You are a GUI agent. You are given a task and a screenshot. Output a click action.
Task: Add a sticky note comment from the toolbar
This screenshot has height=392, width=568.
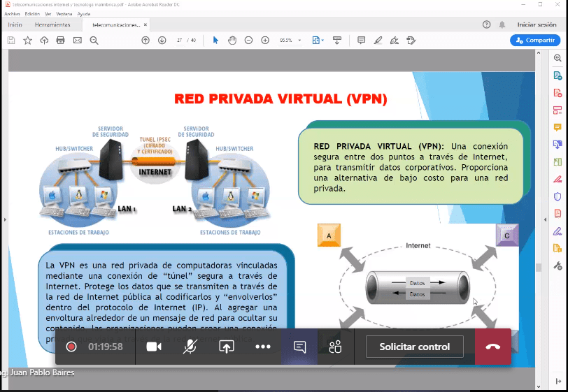361,41
